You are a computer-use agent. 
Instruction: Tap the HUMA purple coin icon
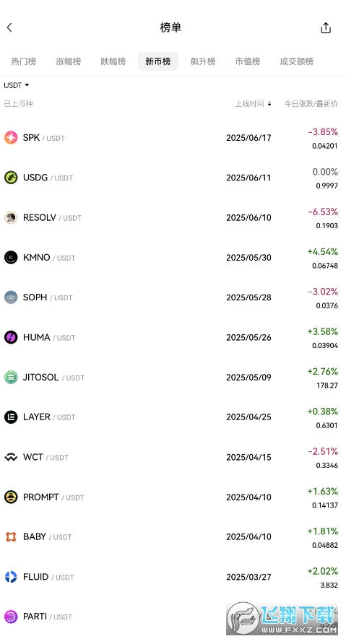(11, 337)
